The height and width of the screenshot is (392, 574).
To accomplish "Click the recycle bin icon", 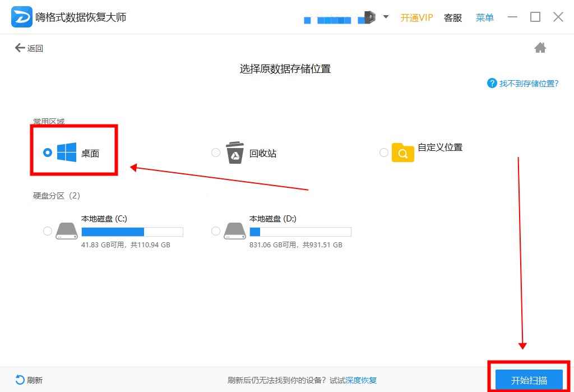I will click(235, 153).
